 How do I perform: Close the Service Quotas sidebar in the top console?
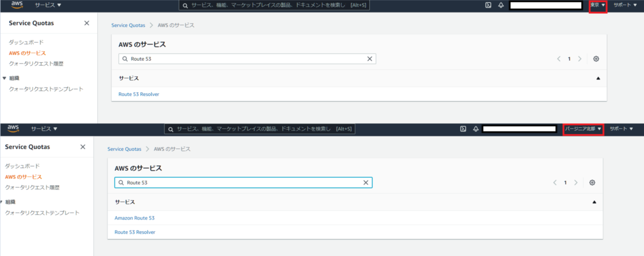coord(87,23)
